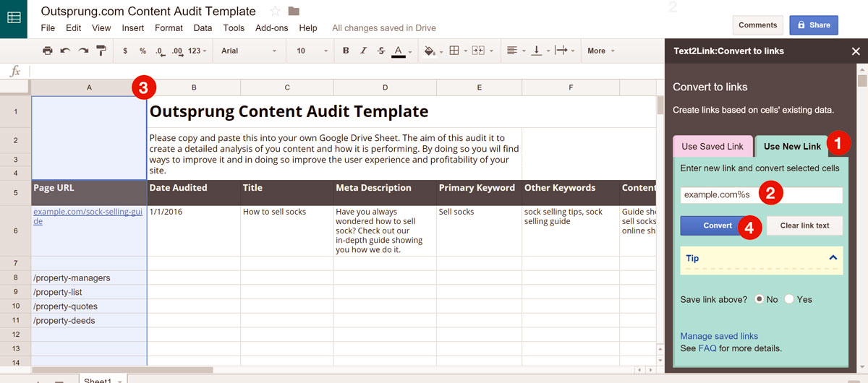The image size is (868, 383).
Task: Select the row 8 header
Action: (x=15, y=277)
